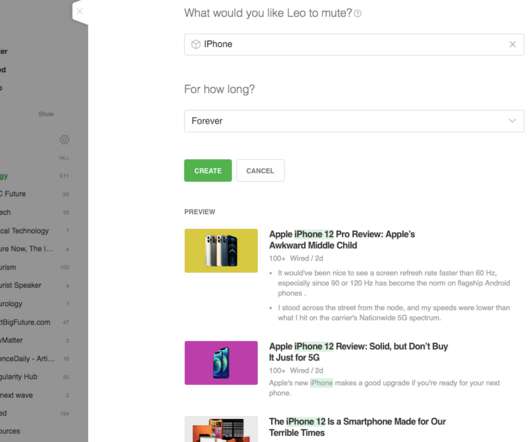Click 'For how long?' heading

tap(219, 90)
